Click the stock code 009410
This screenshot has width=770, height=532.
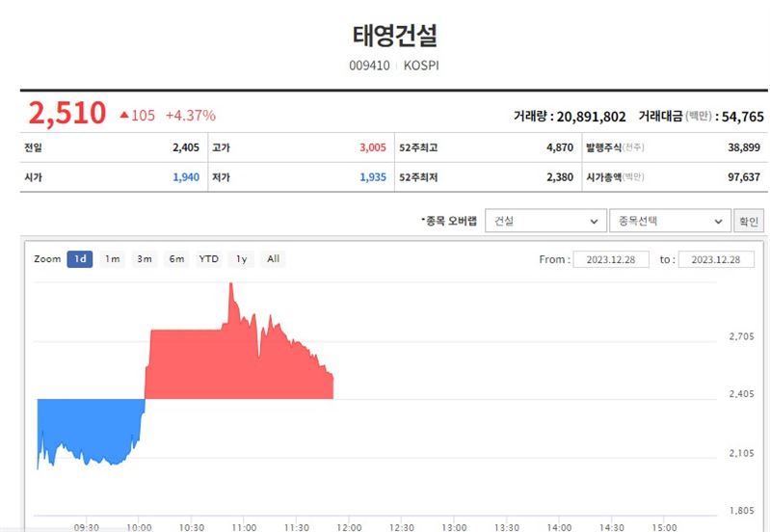click(368, 66)
